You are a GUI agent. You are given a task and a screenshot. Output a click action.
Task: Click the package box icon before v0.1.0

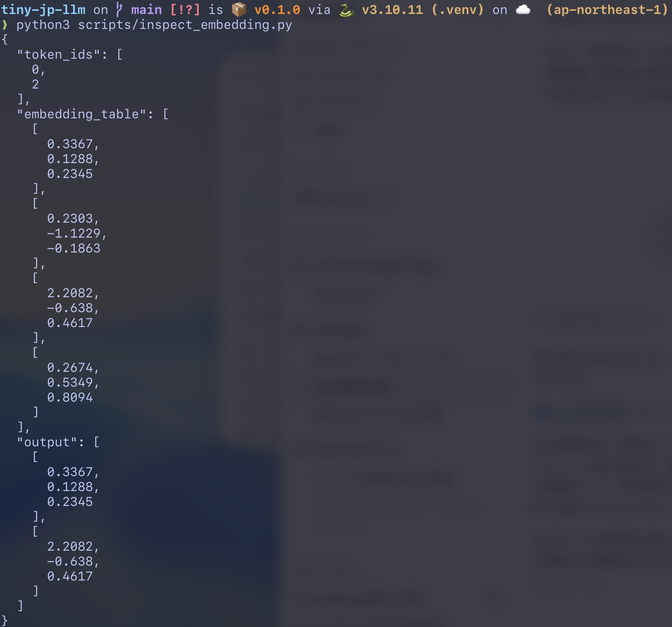[x=239, y=9]
